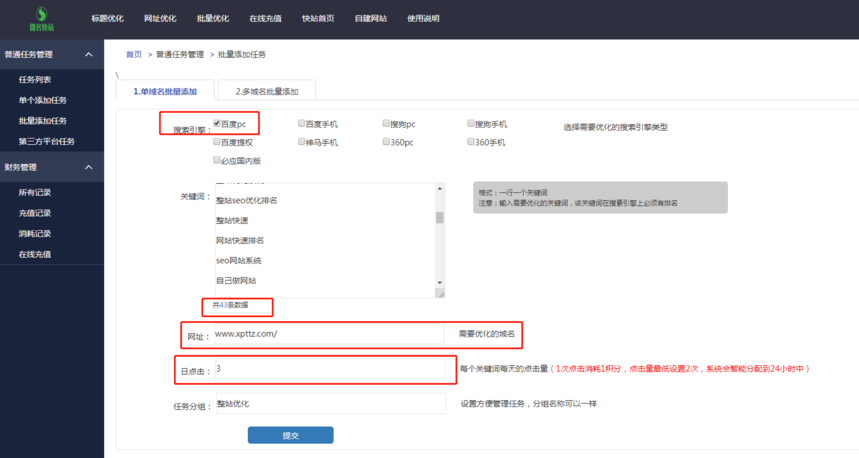Open 第三方平台任务 in sidebar

tap(47, 141)
